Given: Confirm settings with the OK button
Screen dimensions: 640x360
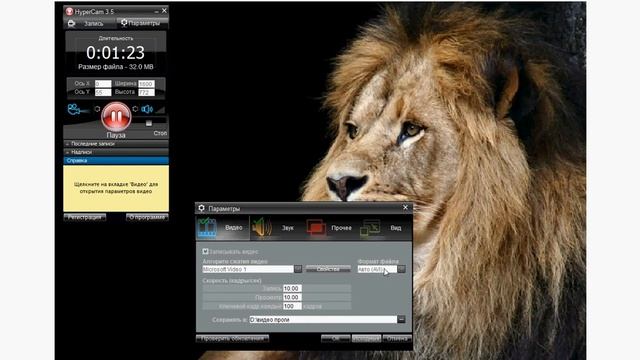Looking at the screenshot, I should point(336,339).
